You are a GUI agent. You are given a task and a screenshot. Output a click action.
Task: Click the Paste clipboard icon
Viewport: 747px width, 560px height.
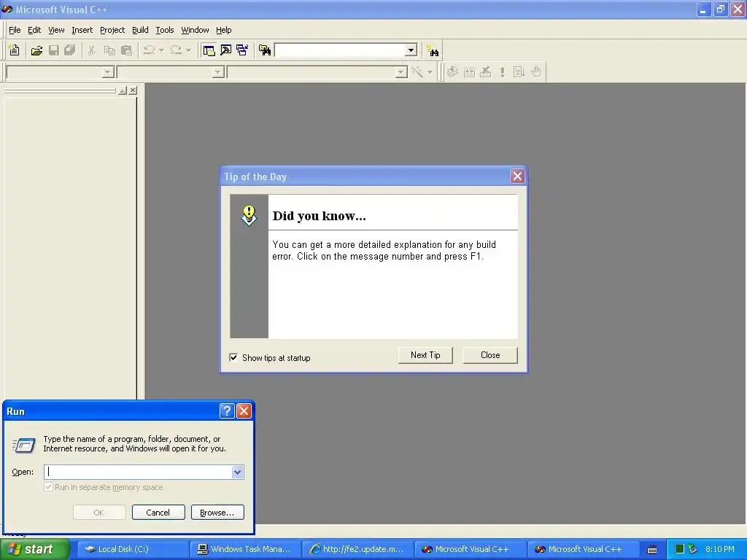(x=126, y=50)
